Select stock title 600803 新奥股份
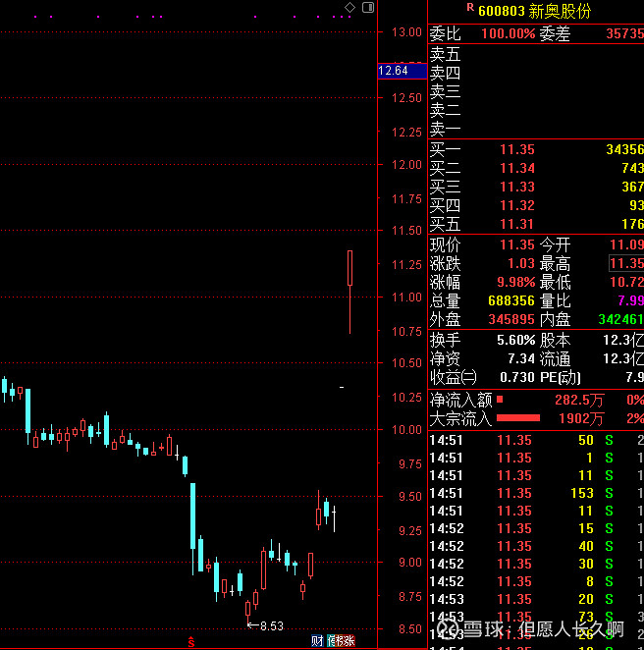644x650 pixels. pos(535,11)
